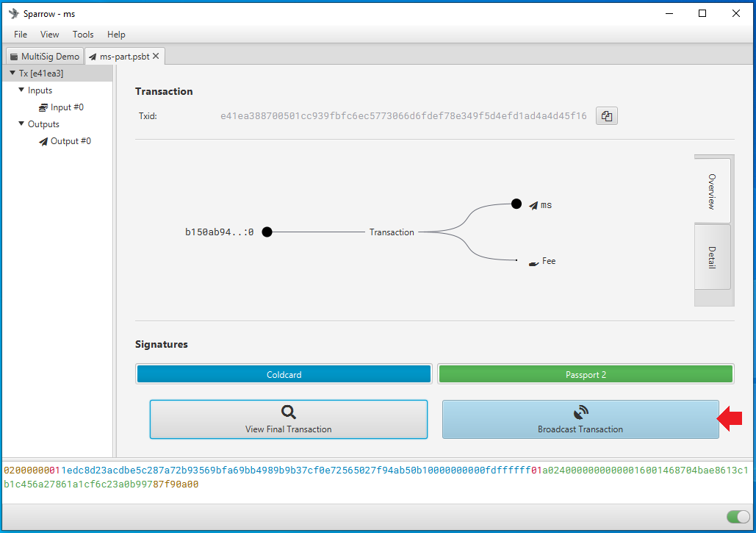Collapse the Tx [e41ea3] tree node
The height and width of the screenshot is (533, 756).
[12, 73]
